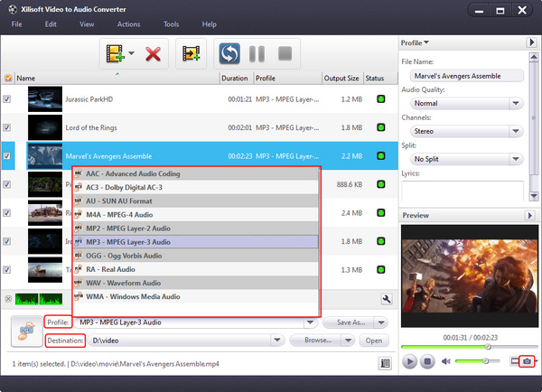Collapse the Preview panel arrow

(530, 215)
